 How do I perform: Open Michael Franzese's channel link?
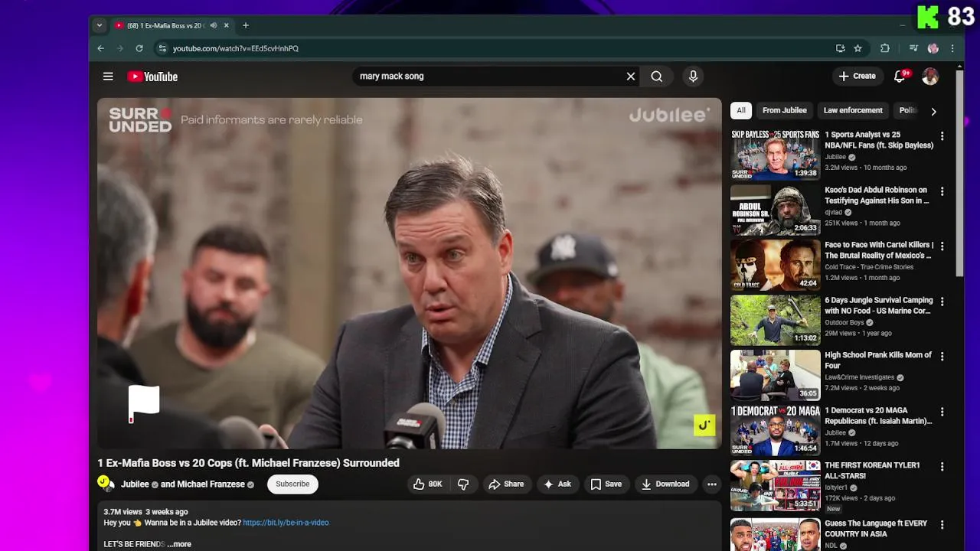pos(211,484)
